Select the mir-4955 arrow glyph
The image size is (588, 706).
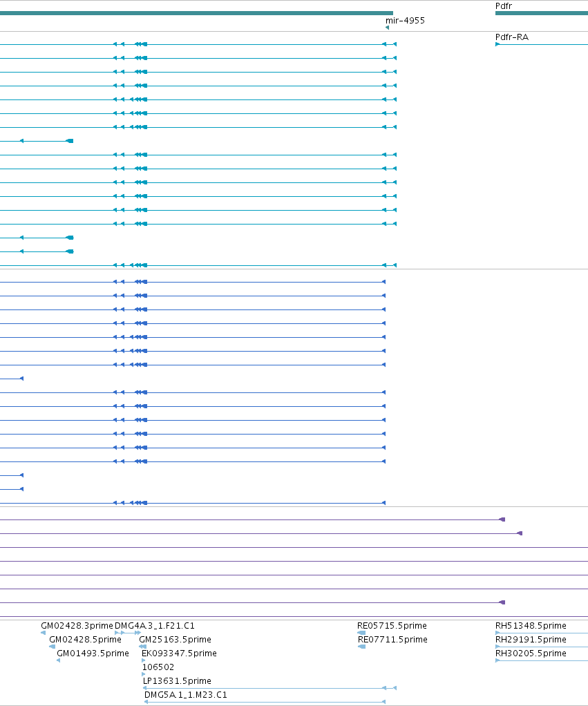pos(387,28)
